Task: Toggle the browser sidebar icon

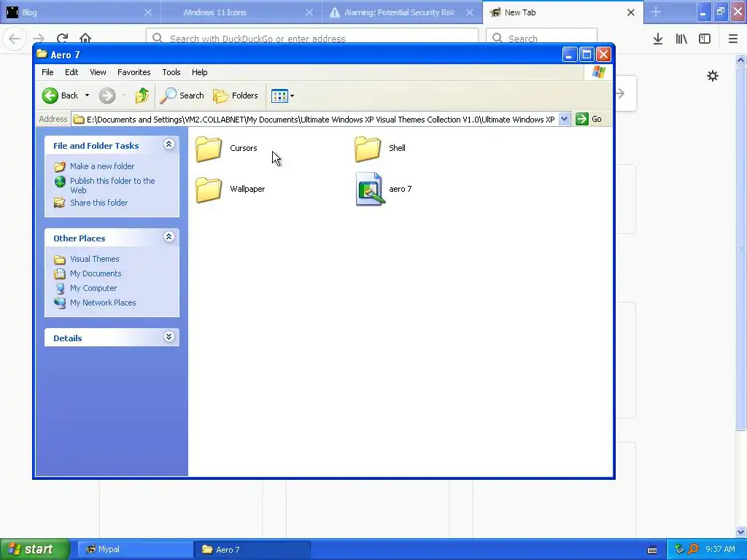Action: [x=705, y=39]
